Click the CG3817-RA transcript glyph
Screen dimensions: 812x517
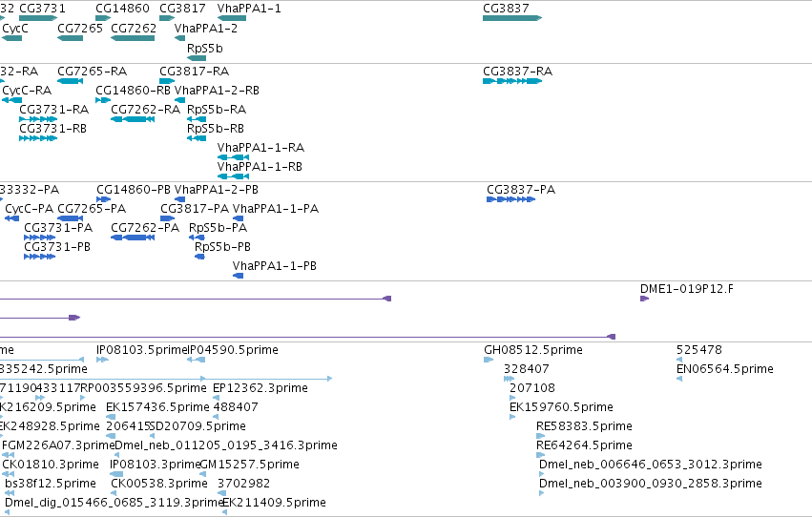pyautogui.click(x=167, y=81)
